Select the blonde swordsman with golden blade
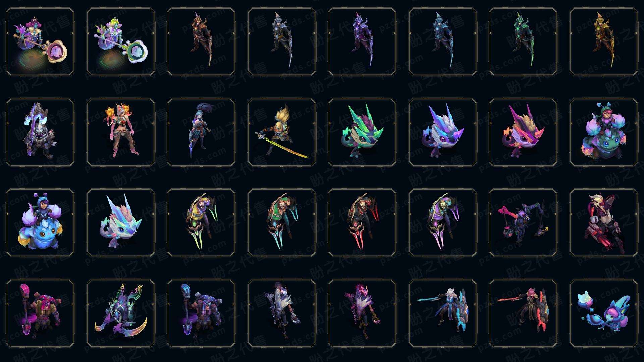 282,132
